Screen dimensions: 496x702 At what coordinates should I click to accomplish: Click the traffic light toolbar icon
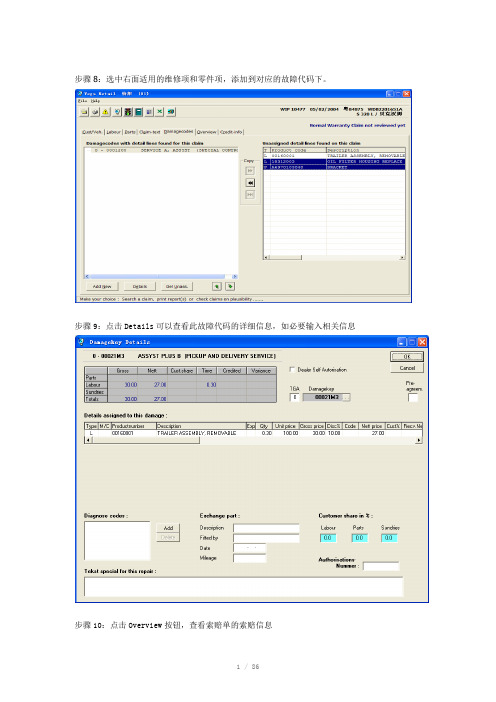(128, 112)
